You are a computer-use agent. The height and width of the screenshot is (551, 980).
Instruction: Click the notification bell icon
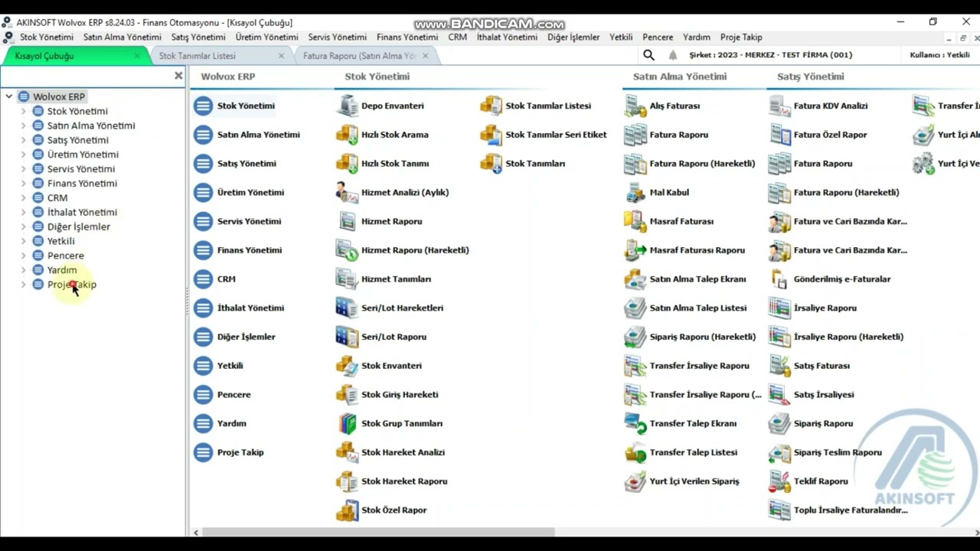click(673, 55)
